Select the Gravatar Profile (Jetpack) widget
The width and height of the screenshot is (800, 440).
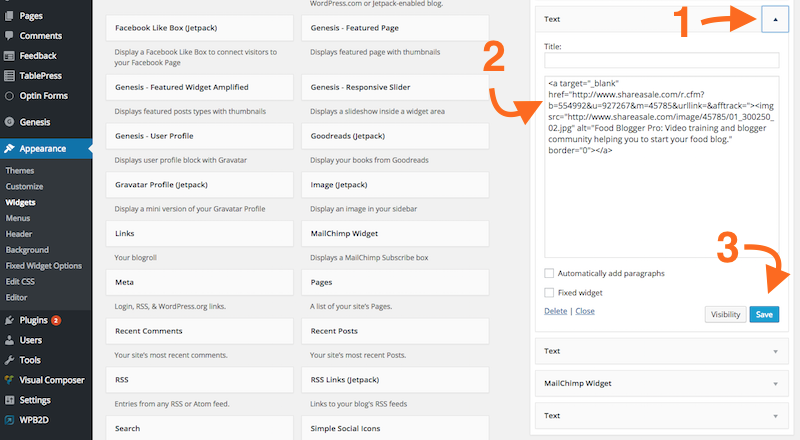click(x=199, y=185)
